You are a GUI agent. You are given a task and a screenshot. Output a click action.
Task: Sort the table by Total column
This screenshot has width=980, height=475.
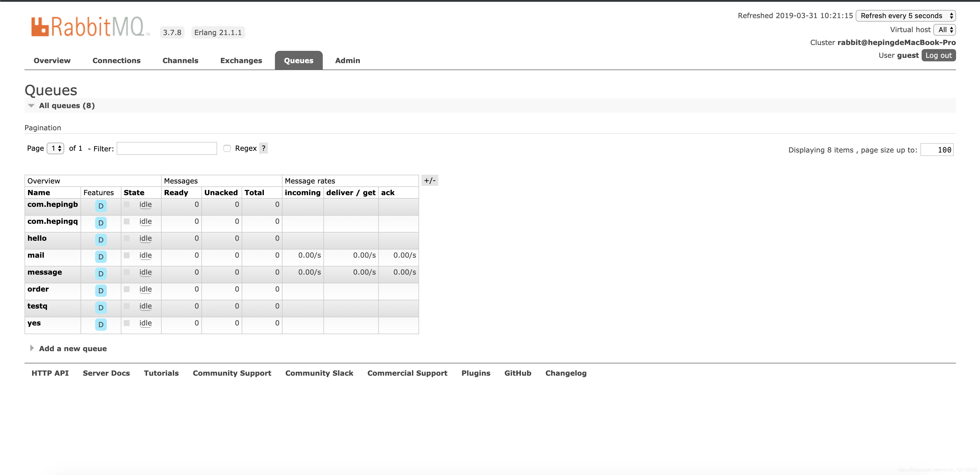point(254,193)
